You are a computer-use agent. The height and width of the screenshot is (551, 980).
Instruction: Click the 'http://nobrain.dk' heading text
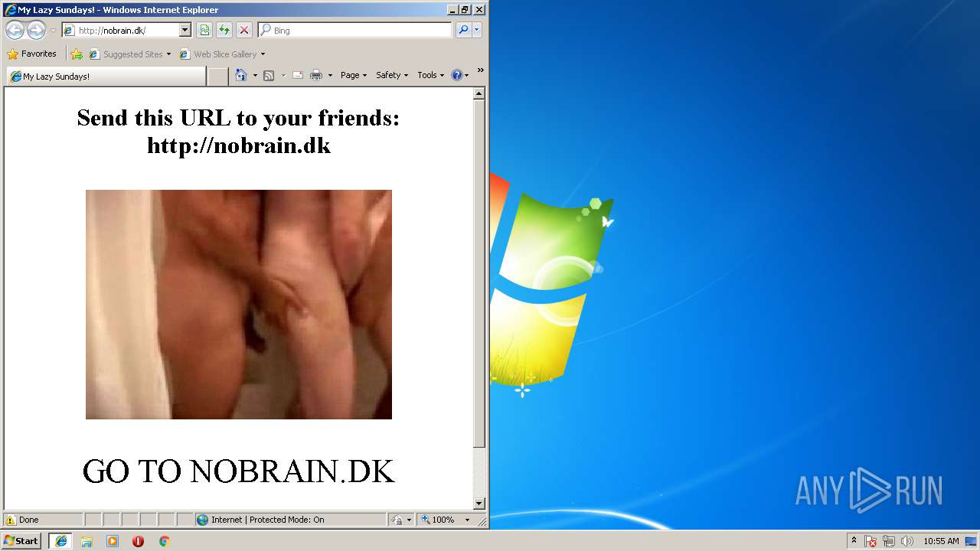[x=238, y=145]
